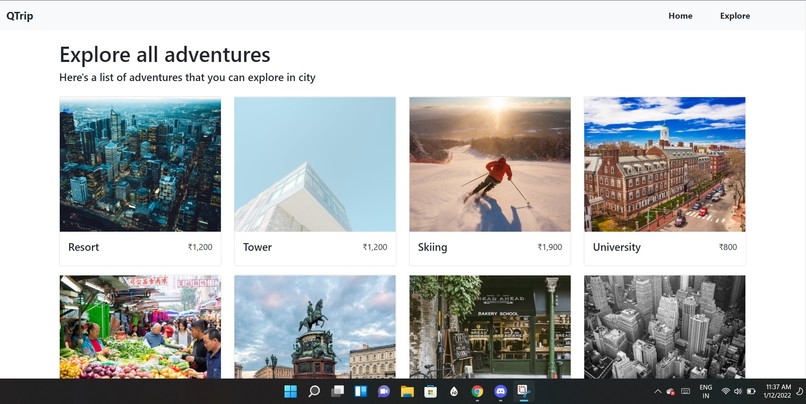Open Microsoft Store from taskbar
This screenshot has width=806, height=404.
(x=431, y=392)
